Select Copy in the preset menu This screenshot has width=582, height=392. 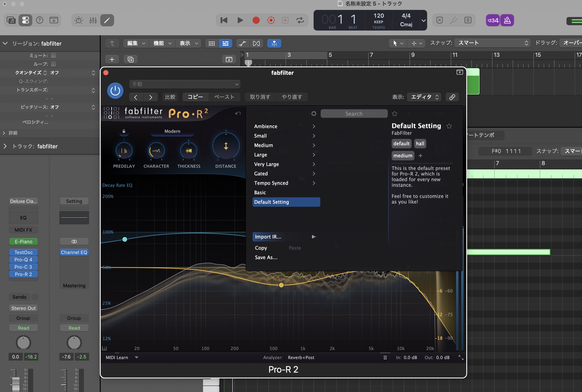click(261, 248)
